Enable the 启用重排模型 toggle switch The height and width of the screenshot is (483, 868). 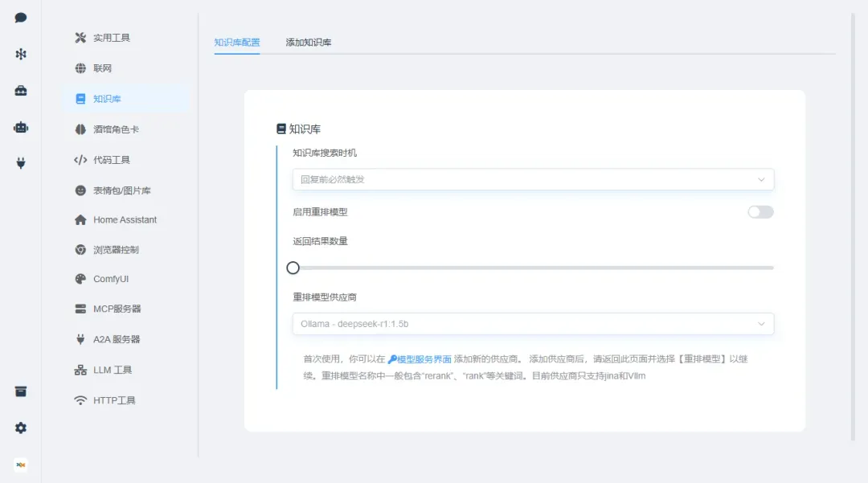759,212
